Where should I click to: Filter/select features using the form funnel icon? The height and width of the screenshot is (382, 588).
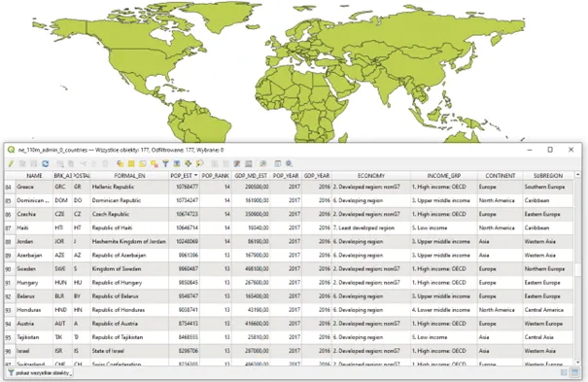tap(165, 164)
